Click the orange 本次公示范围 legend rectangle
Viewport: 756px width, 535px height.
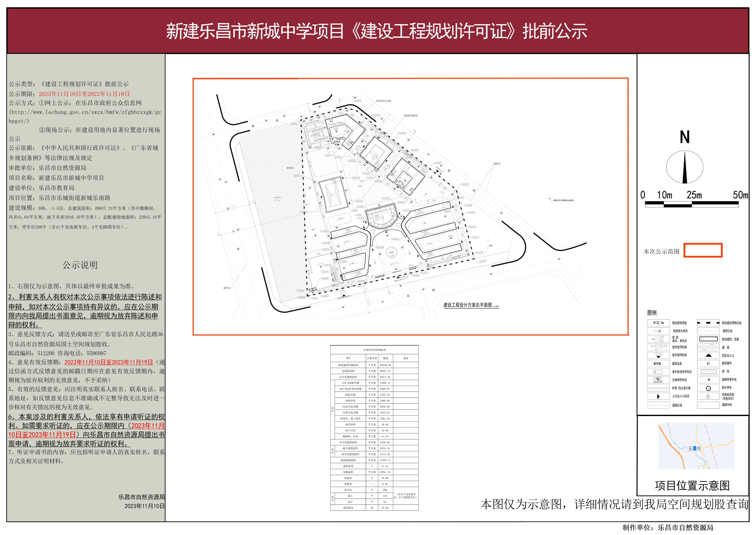click(703, 250)
